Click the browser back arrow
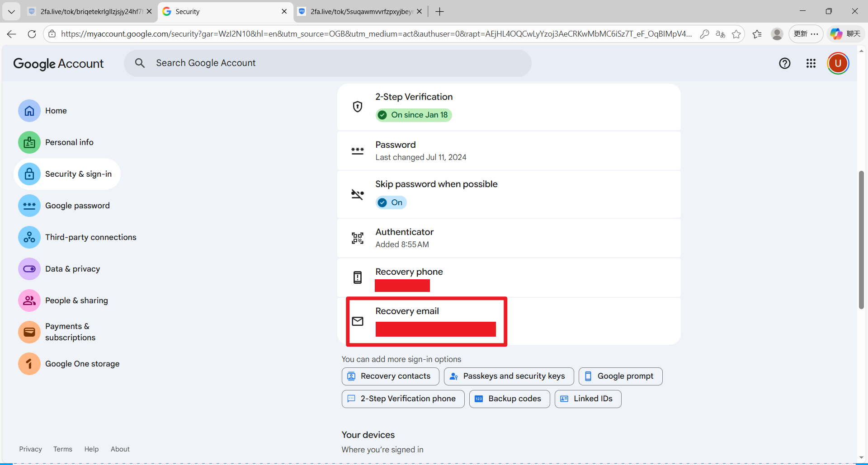Viewport: 868px width, 465px height. (12, 34)
